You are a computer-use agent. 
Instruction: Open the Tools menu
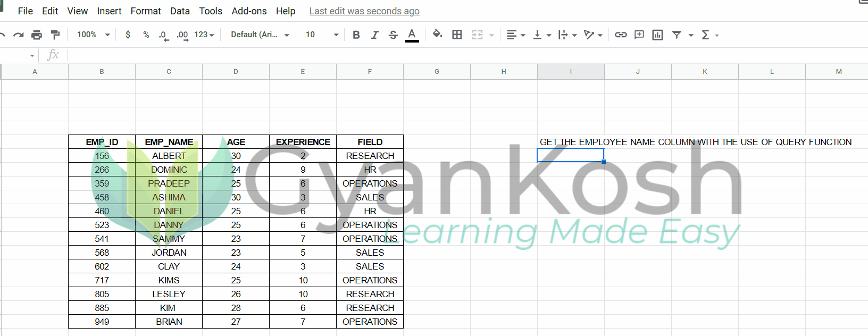(211, 11)
